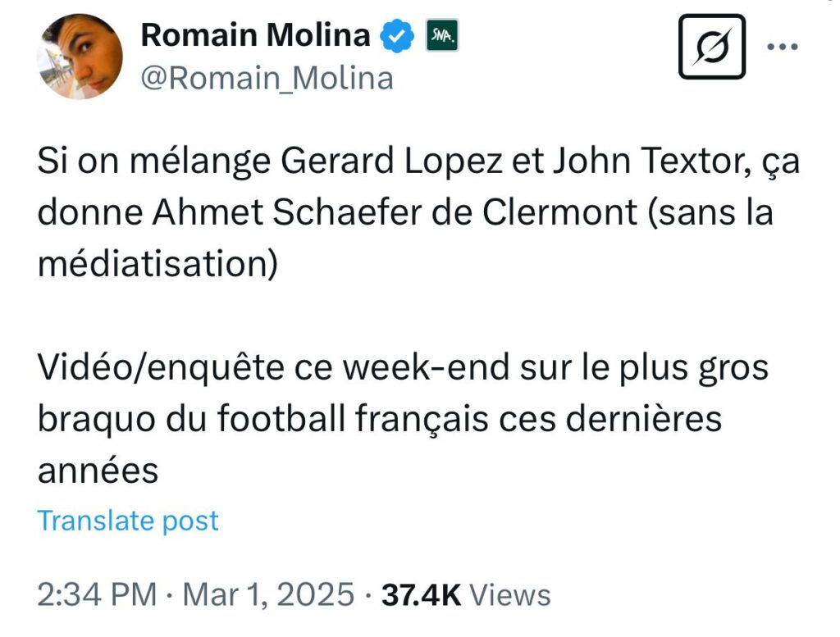Click the word Clermont in the post
The height and width of the screenshot is (637, 840).
point(559,214)
